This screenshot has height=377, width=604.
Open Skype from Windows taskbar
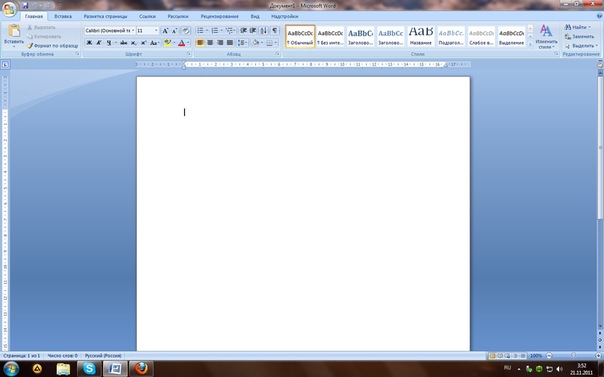click(89, 369)
